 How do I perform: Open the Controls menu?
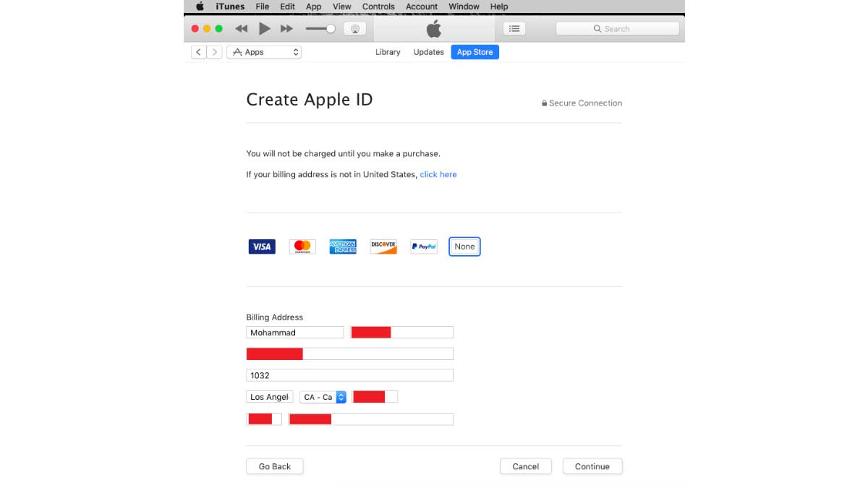tap(378, 7)
